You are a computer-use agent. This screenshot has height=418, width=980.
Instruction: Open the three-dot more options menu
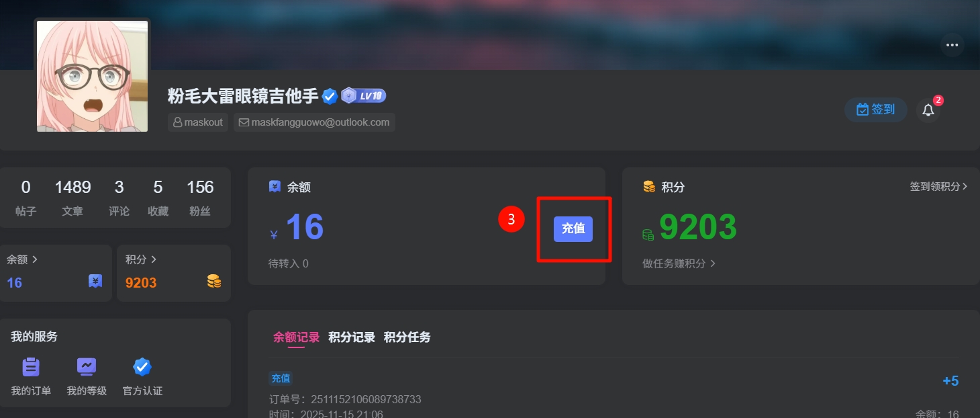coord(952,45)
